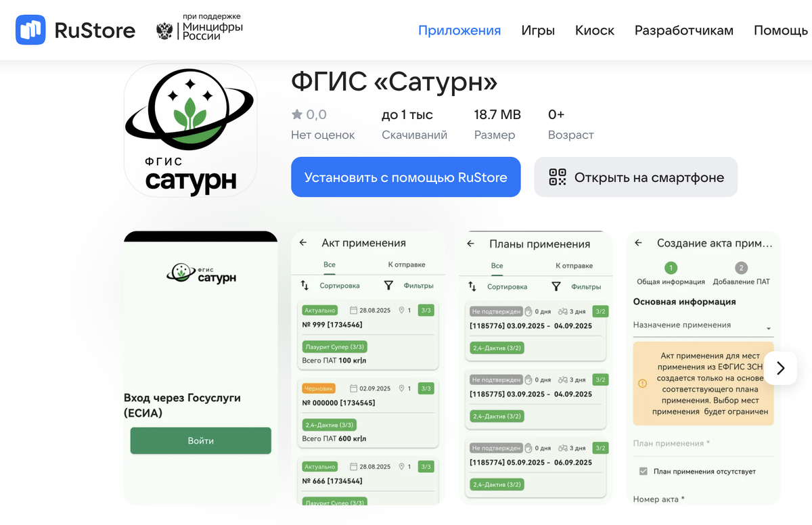Click the 3/3 badge on № 999 card
812x525 pixels.
point(426,311)
